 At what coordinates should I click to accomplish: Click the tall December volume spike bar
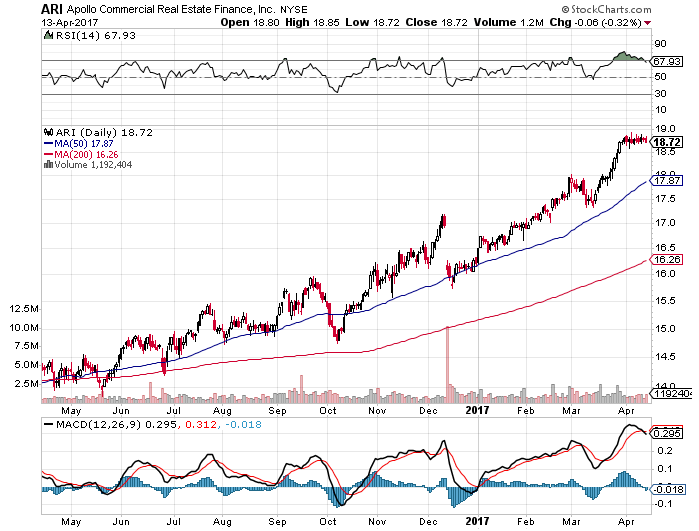448,365
